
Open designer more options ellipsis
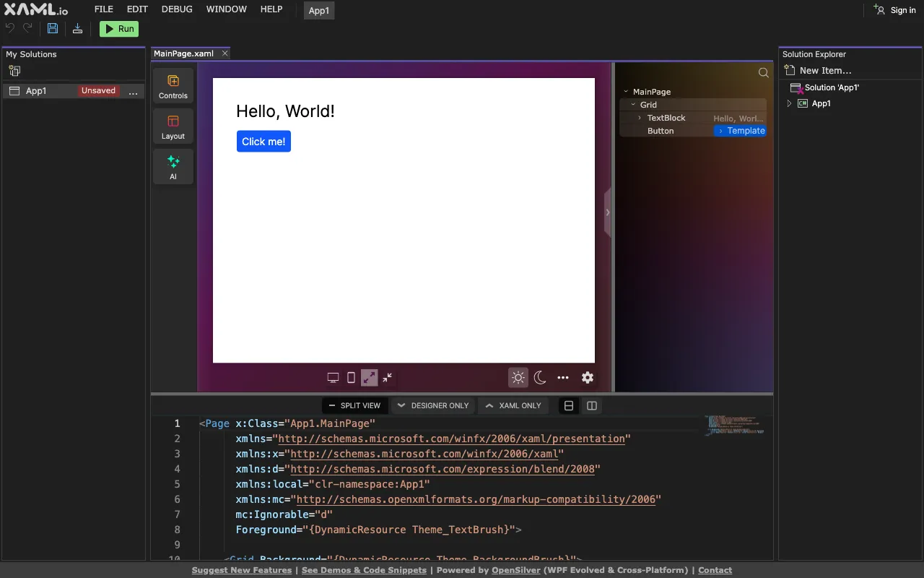563,378
